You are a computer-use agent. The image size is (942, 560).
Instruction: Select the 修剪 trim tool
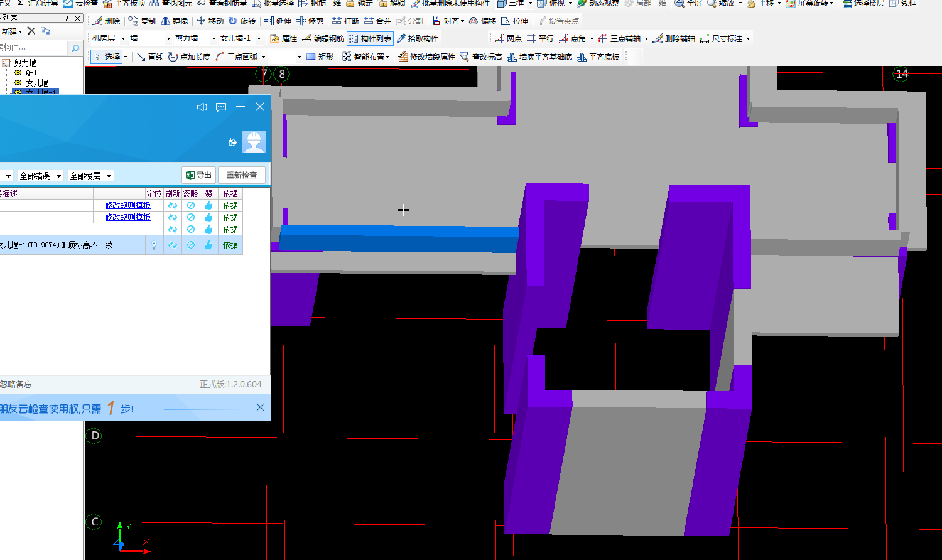(310, 21)
